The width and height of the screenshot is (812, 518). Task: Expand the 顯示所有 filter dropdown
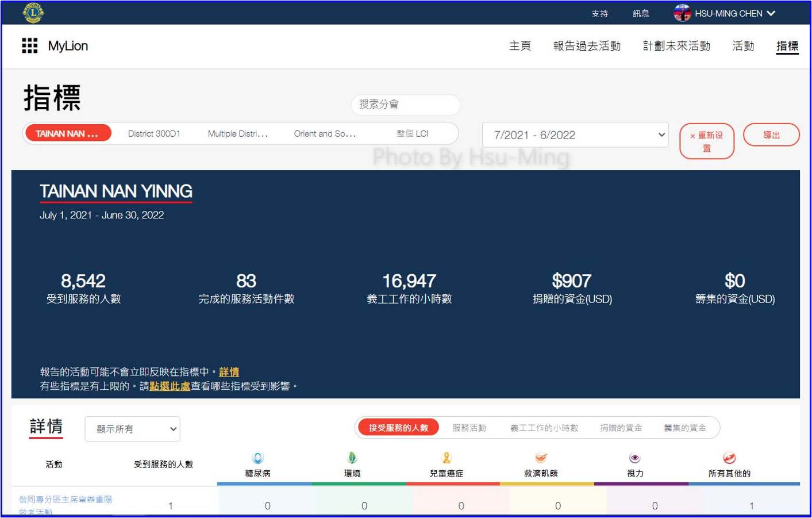(x=132, y=429)
